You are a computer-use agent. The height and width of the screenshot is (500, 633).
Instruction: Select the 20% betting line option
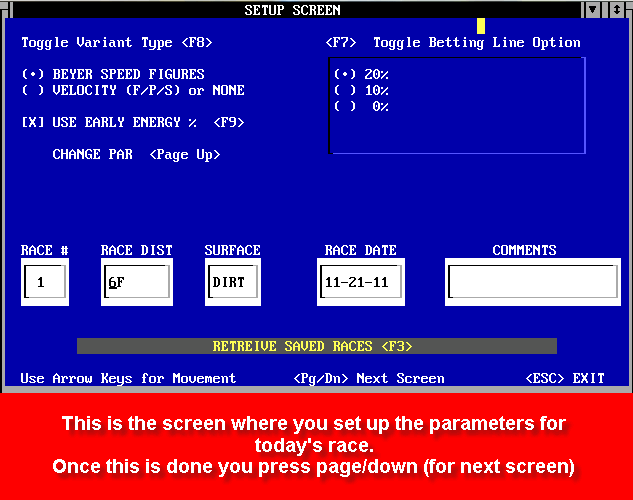coord(361,74)
